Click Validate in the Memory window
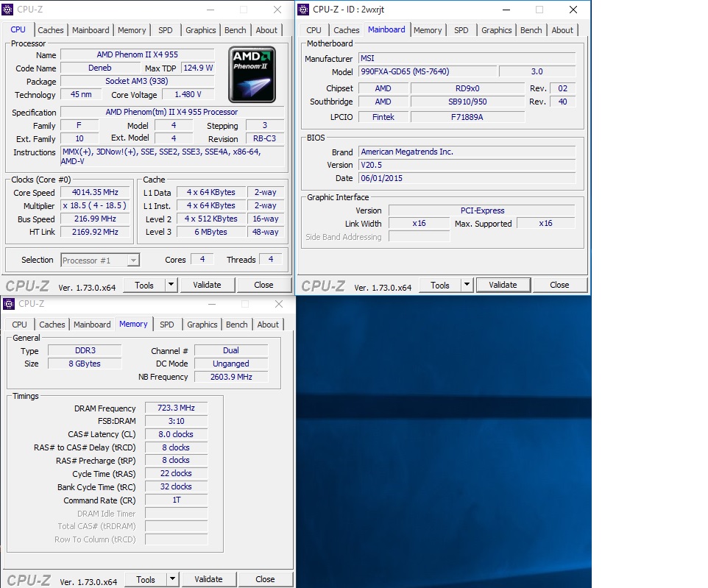The width and height of the screenshot is (708, 588). coord(208,580)
